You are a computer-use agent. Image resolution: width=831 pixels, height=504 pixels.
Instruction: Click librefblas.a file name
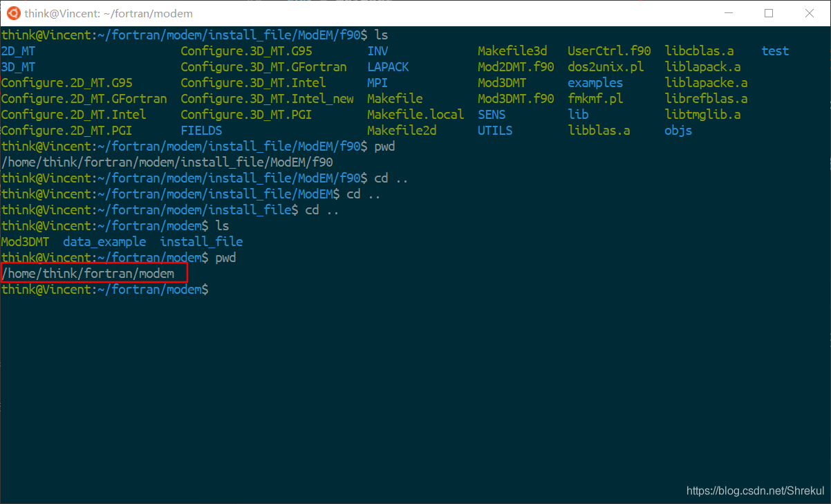(706, 98)
